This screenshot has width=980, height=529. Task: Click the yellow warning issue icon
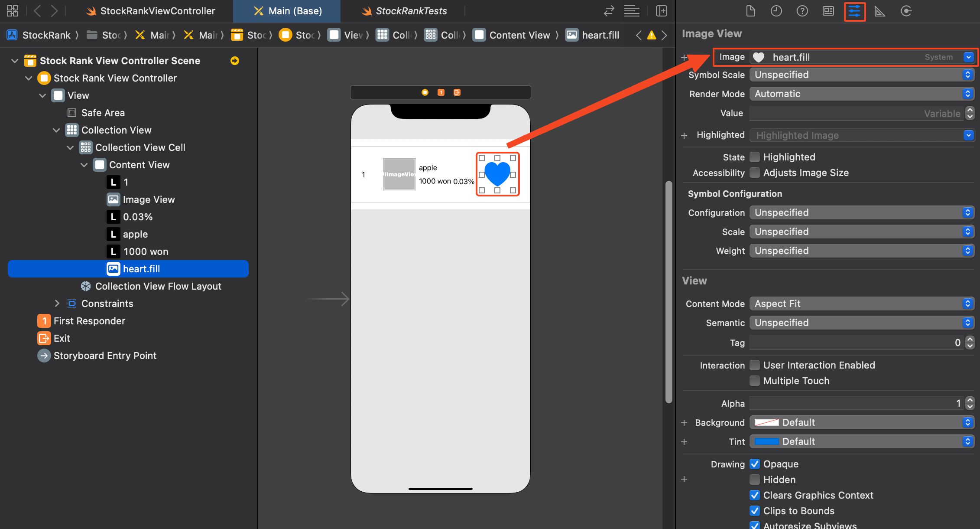click(651, 36)
